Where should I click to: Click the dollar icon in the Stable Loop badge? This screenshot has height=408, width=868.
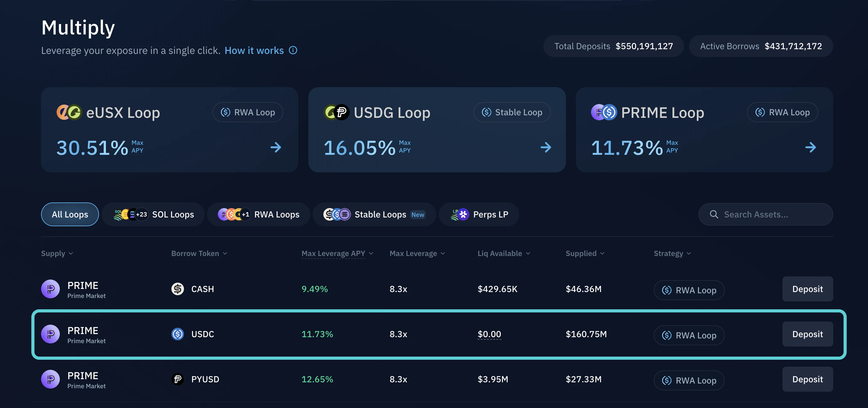tap(487, 112)
